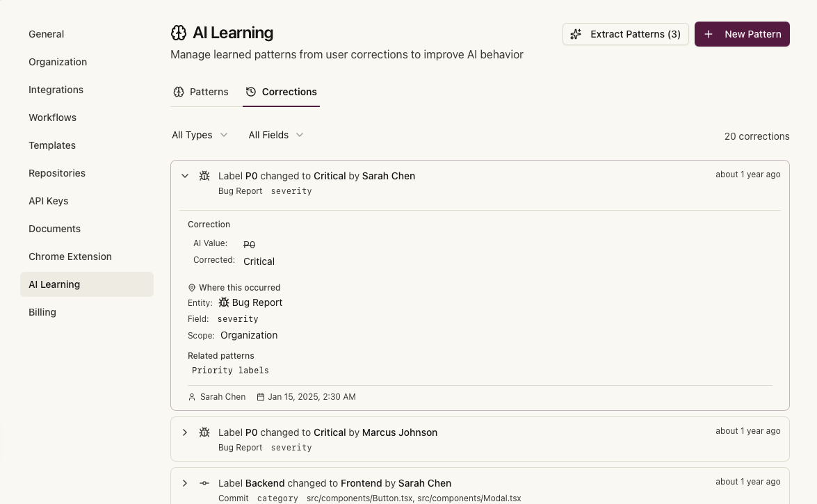Click the sparkle icon inside Extract Patterns button

[576, 33]
